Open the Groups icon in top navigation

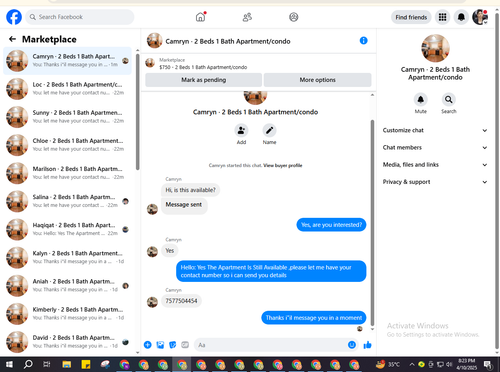[x=294, y=17]
